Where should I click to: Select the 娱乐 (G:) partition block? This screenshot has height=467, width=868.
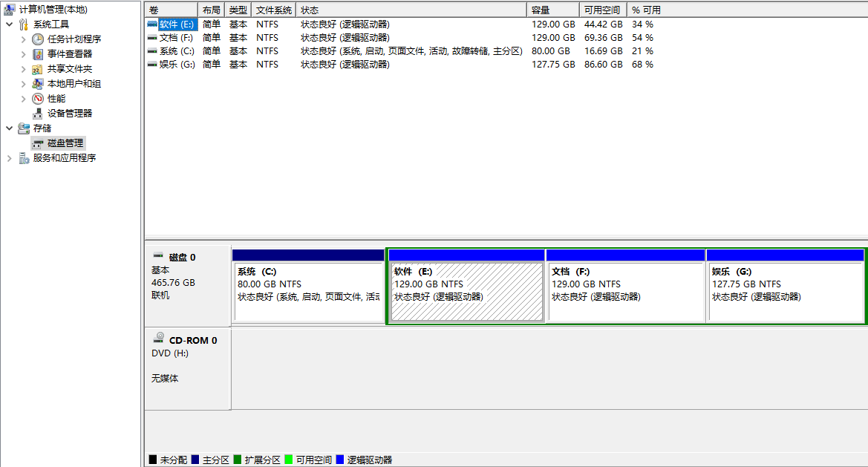point(786,291)
